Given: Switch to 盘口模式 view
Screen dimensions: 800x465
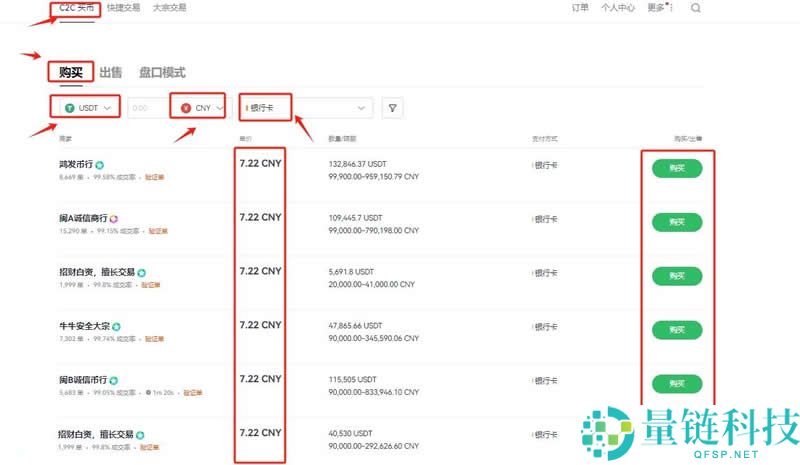Looking at the screenshot, I should pos(162,72).
